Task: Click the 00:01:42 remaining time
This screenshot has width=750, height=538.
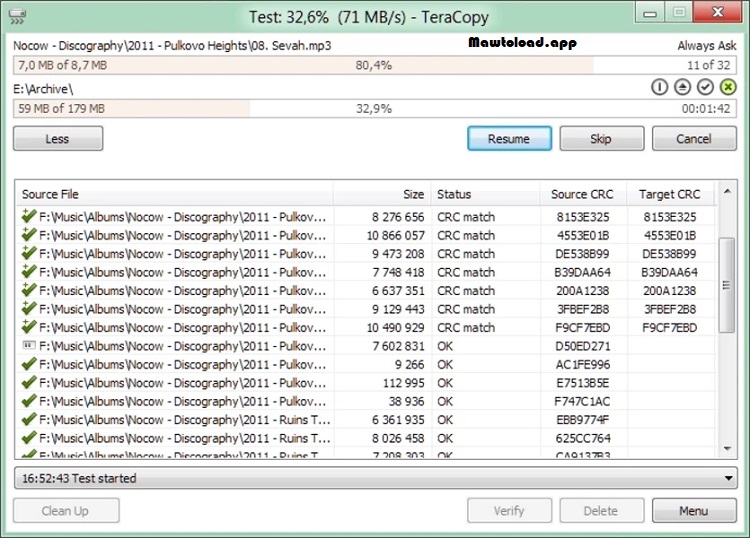Action: [x=706, y=109]
